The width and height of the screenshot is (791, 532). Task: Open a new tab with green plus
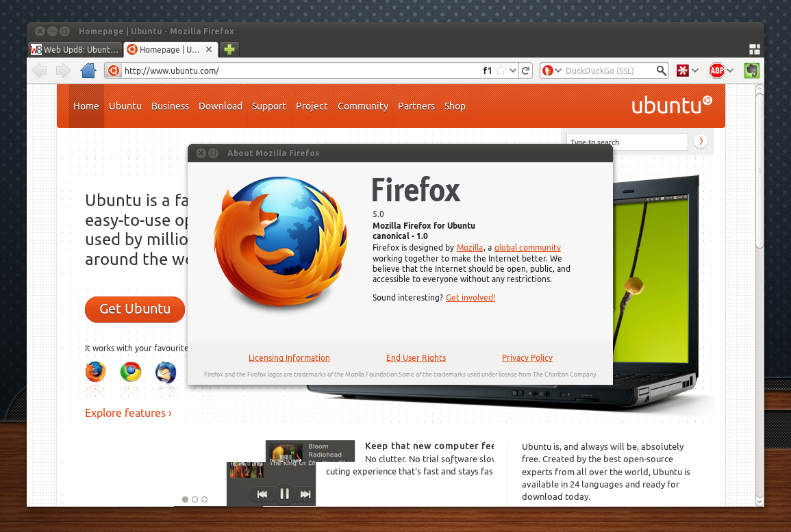pyautogui.click(x=229, y=49)
